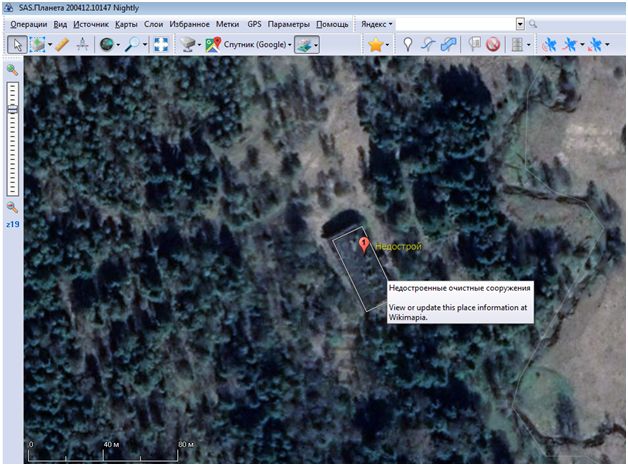Image resolution: width=628 pixels, height=466 pixels.
Task: Add a new polygon mark
Action: (448, 44)
